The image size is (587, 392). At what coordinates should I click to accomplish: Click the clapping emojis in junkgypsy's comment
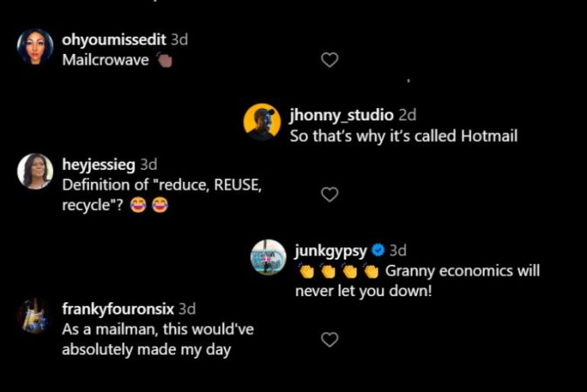pyautogui.click(x=337, y=271)
